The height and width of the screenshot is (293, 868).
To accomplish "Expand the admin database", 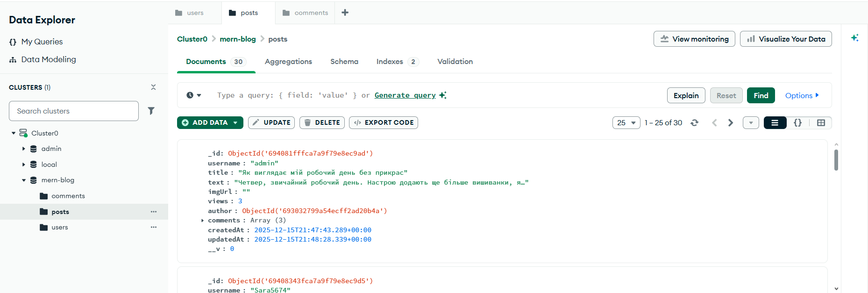I will (x=24, y=149).
